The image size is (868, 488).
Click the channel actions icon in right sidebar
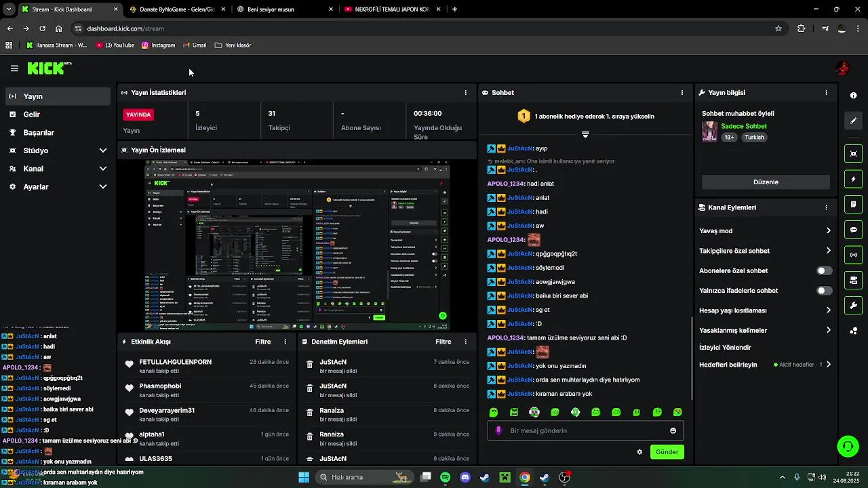[853, 280]
